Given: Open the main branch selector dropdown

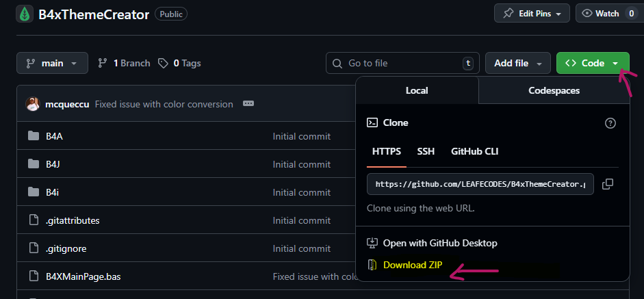Looking at the screenshot, I should [52, 63].
